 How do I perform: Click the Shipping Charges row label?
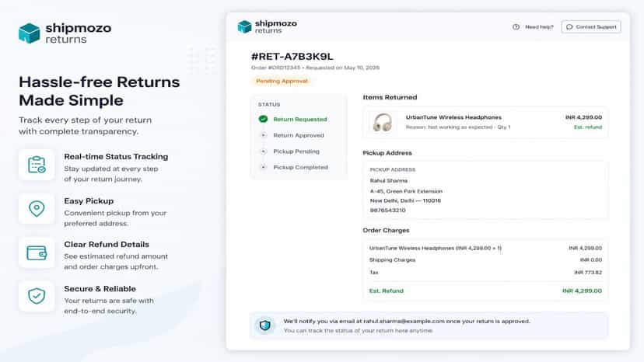[x=392, y=259]
